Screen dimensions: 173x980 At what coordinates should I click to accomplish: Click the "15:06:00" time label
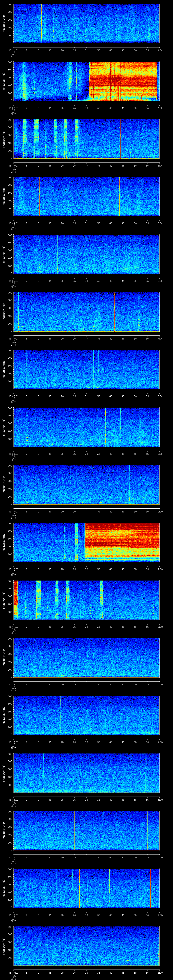pos(13,339)
